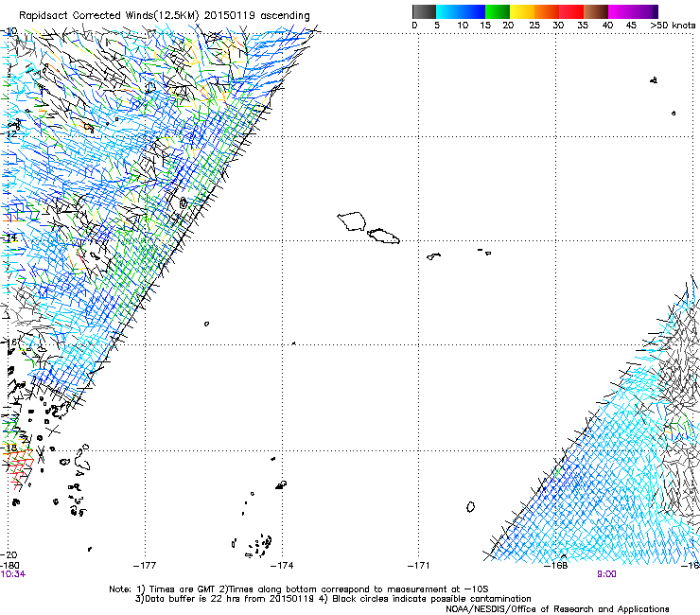Click the small circled island west of -174 above -16
Viewport: 700px width, 615px height.
(x=206, y=324)
